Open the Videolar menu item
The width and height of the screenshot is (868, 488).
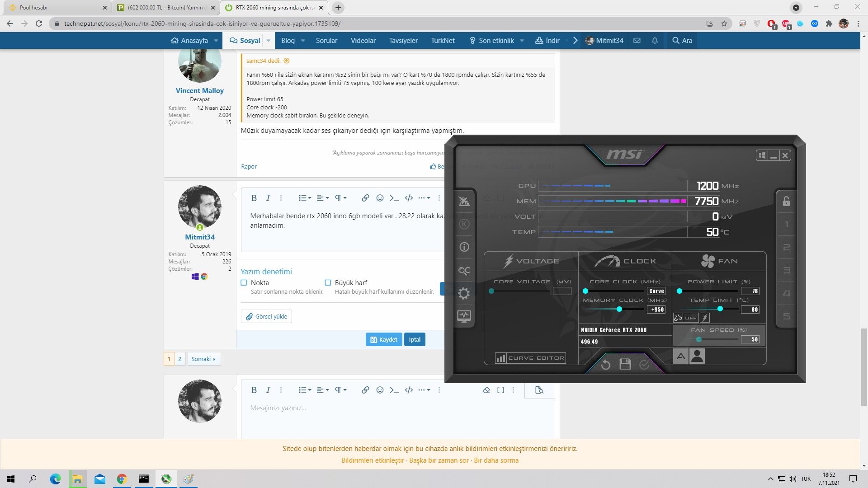363,41
